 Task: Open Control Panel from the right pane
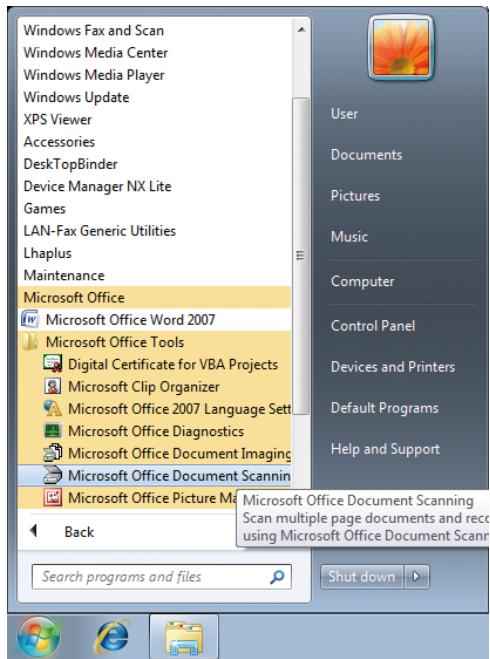pos(373,326)
